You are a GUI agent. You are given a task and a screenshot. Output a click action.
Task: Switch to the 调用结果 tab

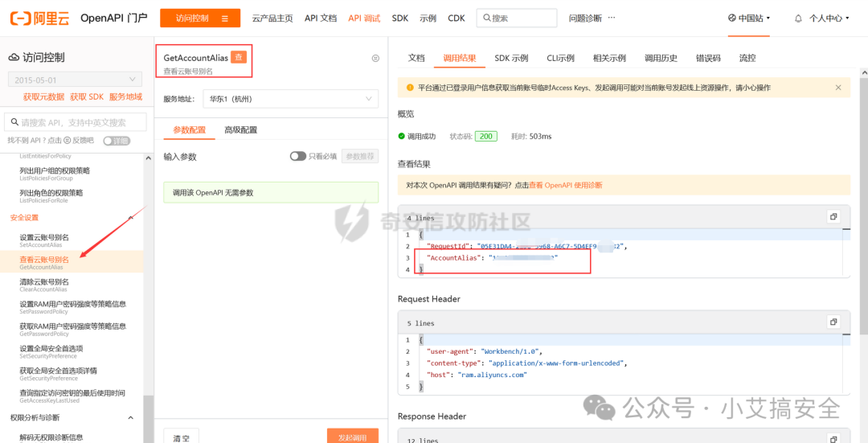click(460, 58)
